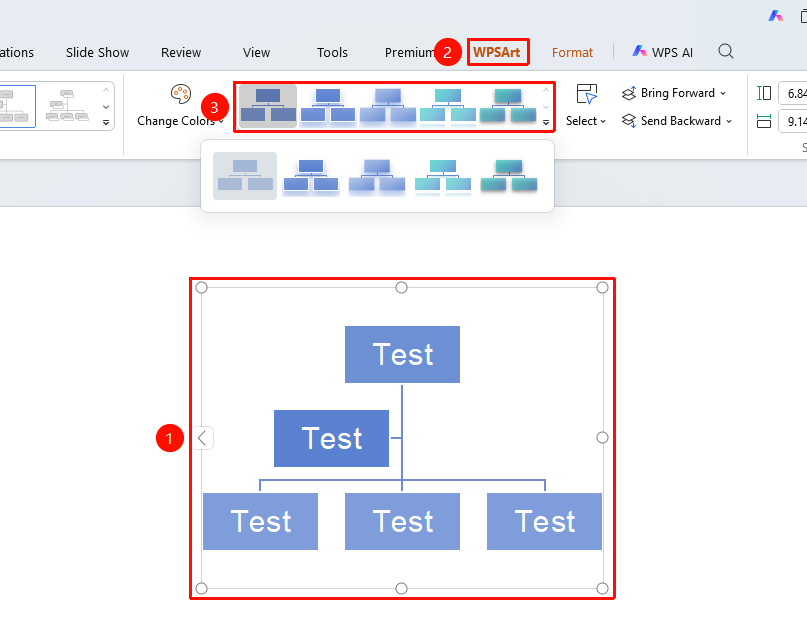The width and height of the screenshot is (807, 621).
Task: Open the Format tab
Action: coord(572,52)
